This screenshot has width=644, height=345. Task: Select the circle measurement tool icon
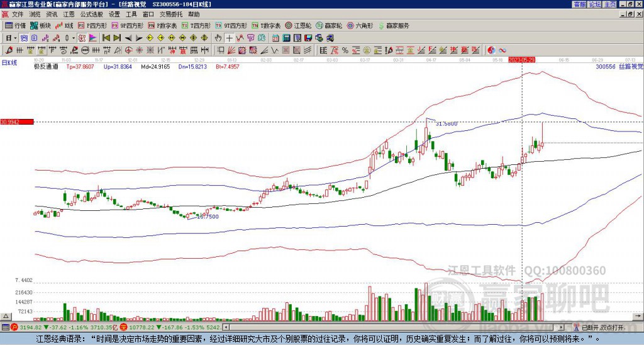[85, 50]
